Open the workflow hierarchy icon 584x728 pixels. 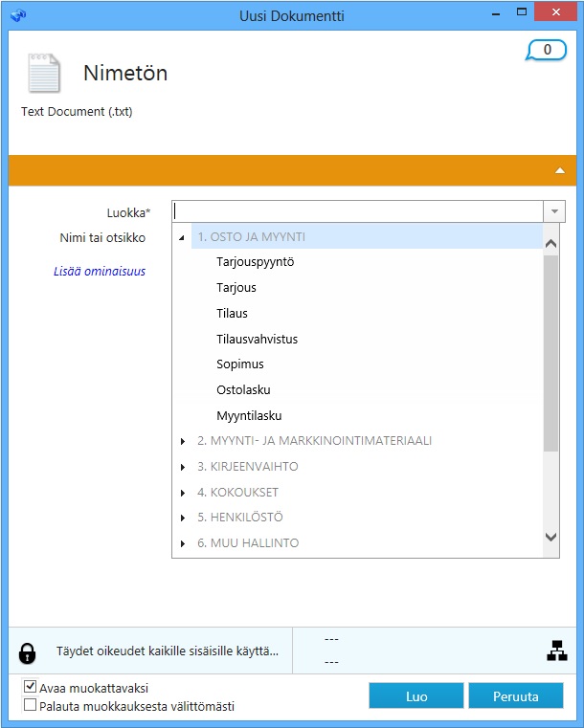pyautogui.click(x=556, y=651)
